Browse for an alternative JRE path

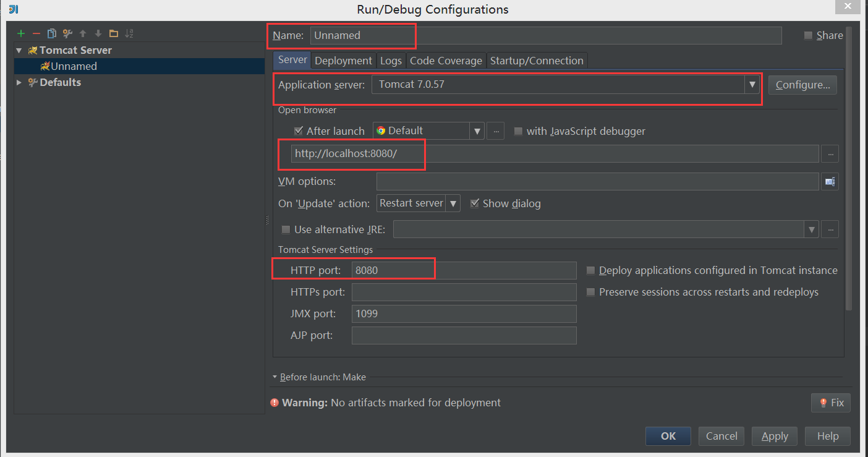(x=830, y=229)
